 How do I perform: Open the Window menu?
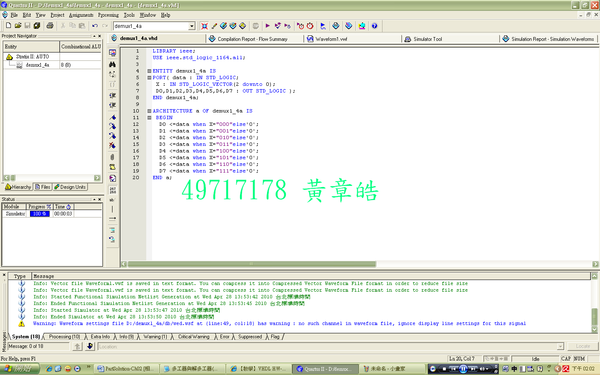tap(148, 15)
